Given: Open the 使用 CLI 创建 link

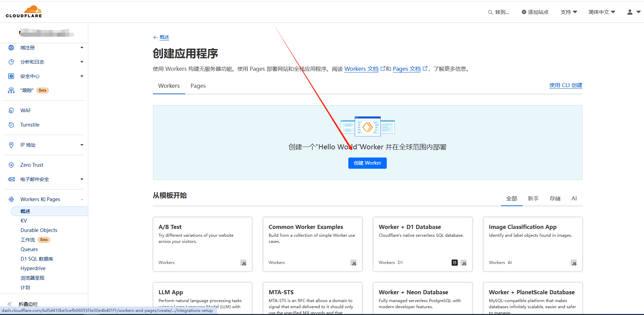Looking at the screenshot, I should coord(566,85).
